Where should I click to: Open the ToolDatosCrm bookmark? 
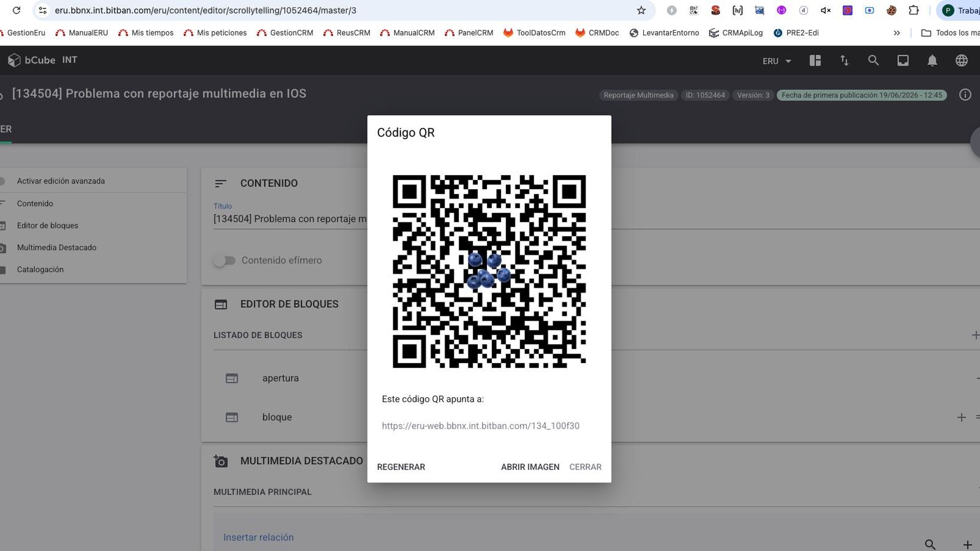[534, 33]
